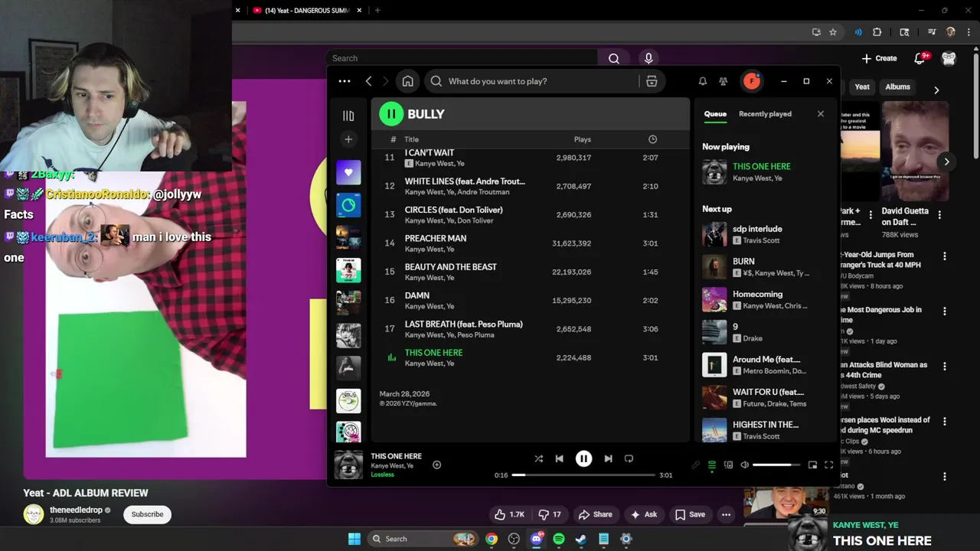Switch to Recently played tab
Viewport: 980px width, 551px height.
[765, 114]
